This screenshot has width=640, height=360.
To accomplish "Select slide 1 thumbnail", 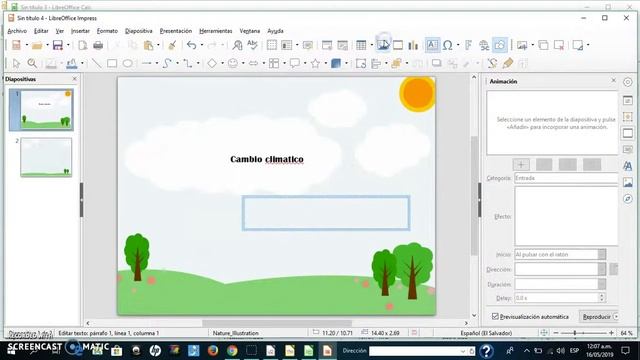I will coord(47,110).
